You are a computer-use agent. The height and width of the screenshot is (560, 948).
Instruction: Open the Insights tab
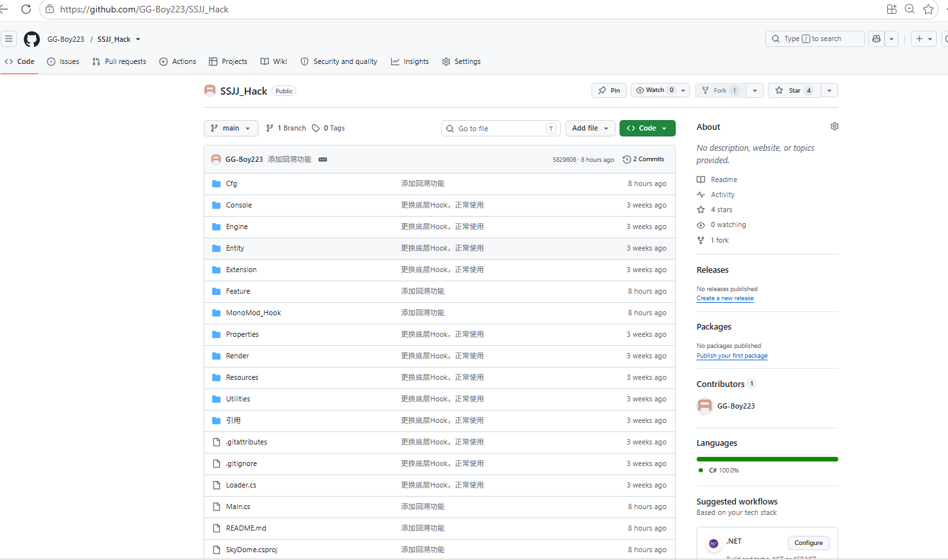[410, 61]
